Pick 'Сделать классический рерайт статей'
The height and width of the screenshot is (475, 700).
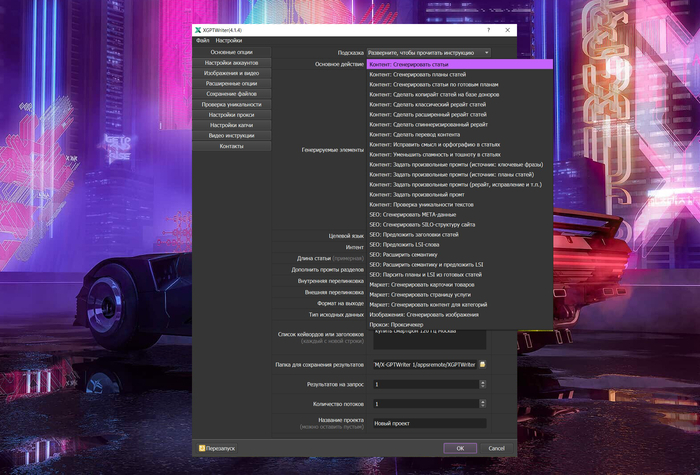pos(460,104)
